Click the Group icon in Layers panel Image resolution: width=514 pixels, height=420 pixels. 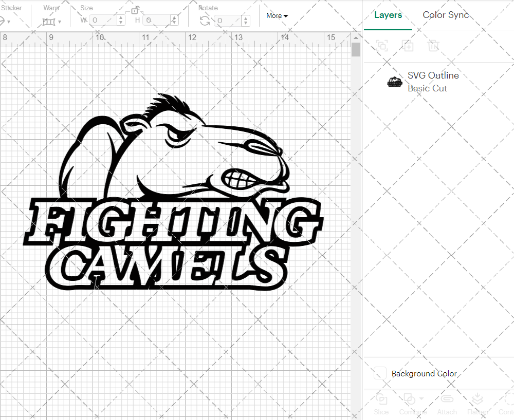click(x=382, y=46)
